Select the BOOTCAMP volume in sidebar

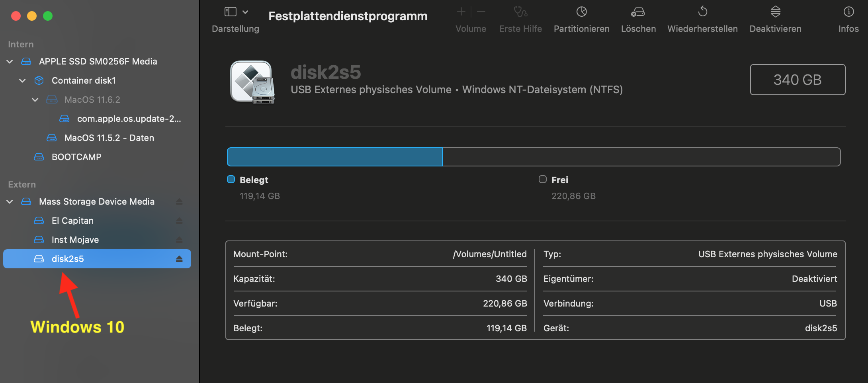76,157
